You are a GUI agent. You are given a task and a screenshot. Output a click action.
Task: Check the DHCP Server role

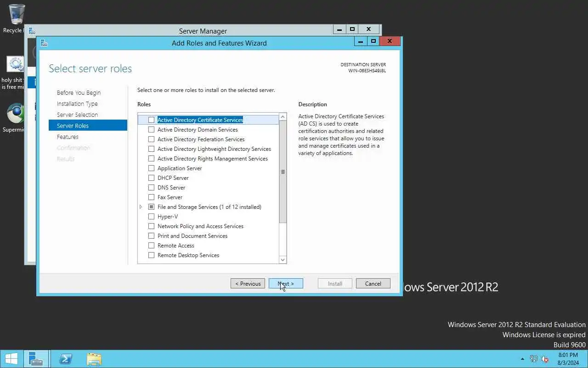coord(151,178)
